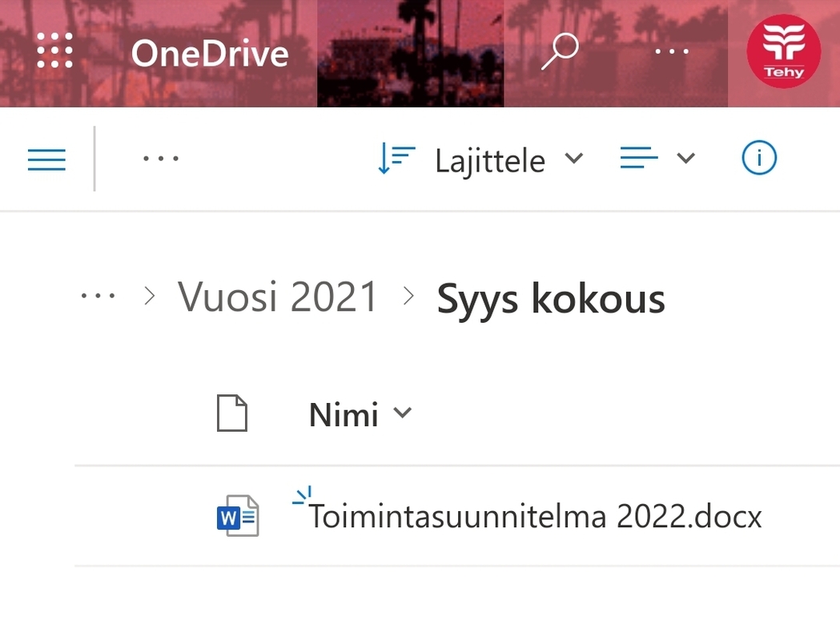Click the Syys kokous breadcrumb title

pos(551,299)
